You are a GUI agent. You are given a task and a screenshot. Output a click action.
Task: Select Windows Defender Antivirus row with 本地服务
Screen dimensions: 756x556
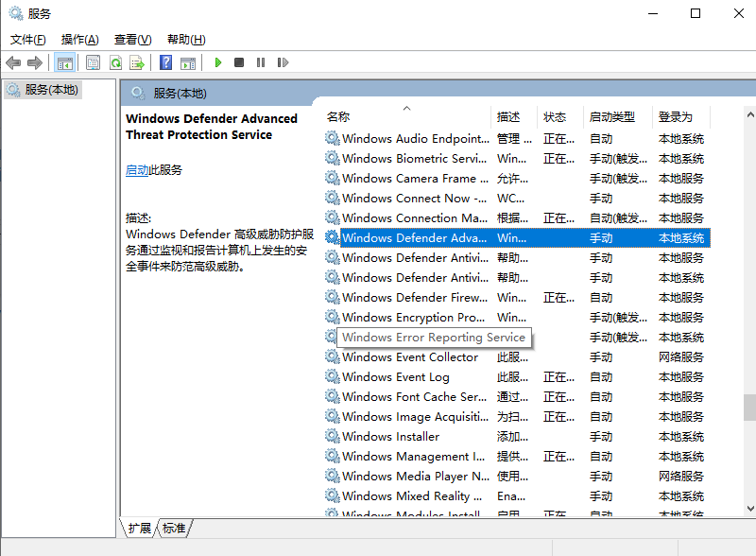[517, 257]
